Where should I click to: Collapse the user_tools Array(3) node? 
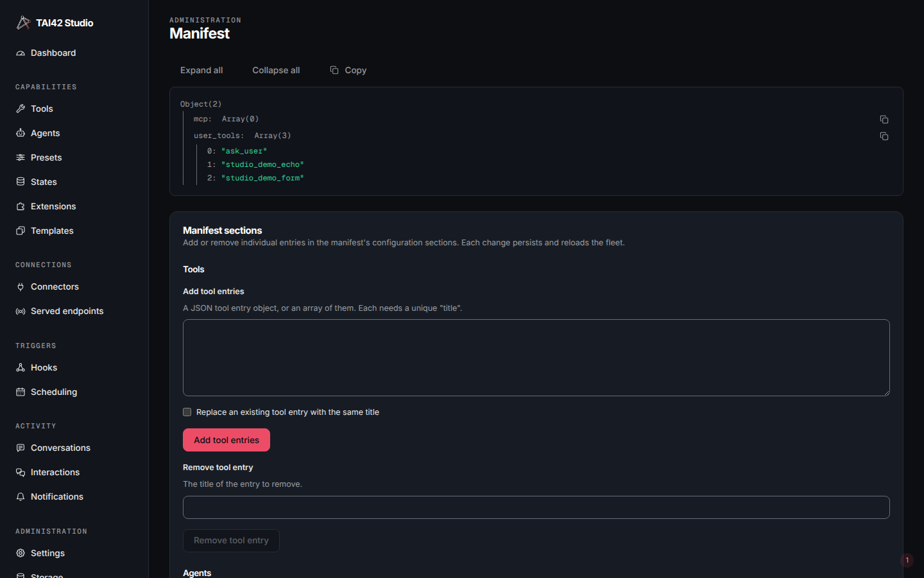point(243,136)
